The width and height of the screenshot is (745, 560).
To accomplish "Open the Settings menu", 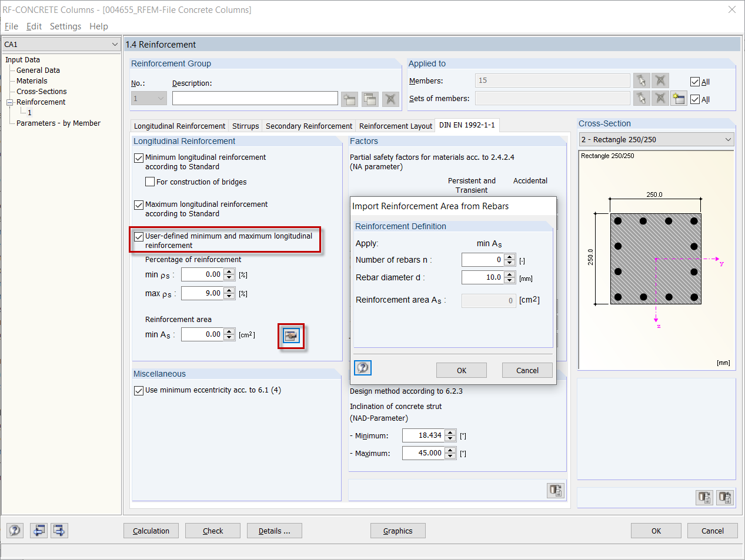I will click(65, 26).
